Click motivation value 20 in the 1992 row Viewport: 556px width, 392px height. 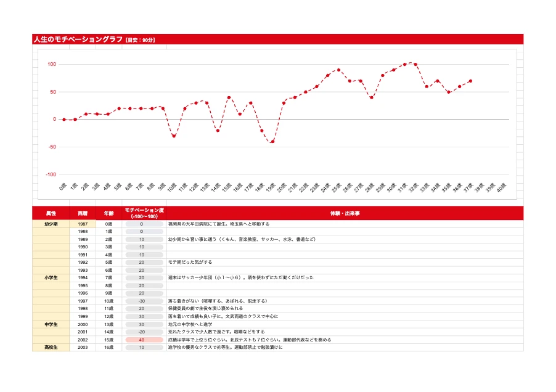144,263
